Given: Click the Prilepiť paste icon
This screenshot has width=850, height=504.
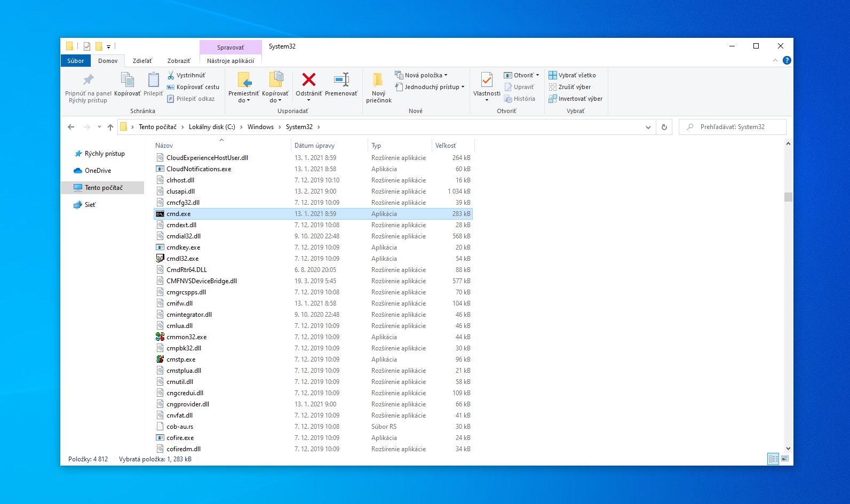Looking at the screenshot, I should point(153,84).
